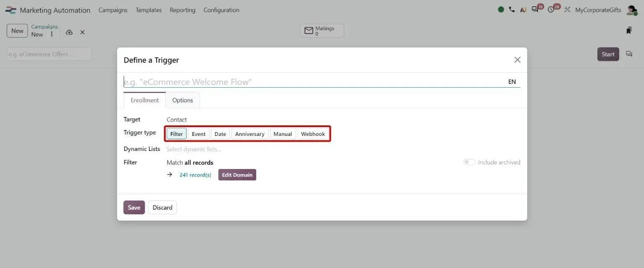The height and width of the screenshot is (268, 644).
Task: Click the campaign name field 'e.g. eCommerce Offers'
Action: 49,54
